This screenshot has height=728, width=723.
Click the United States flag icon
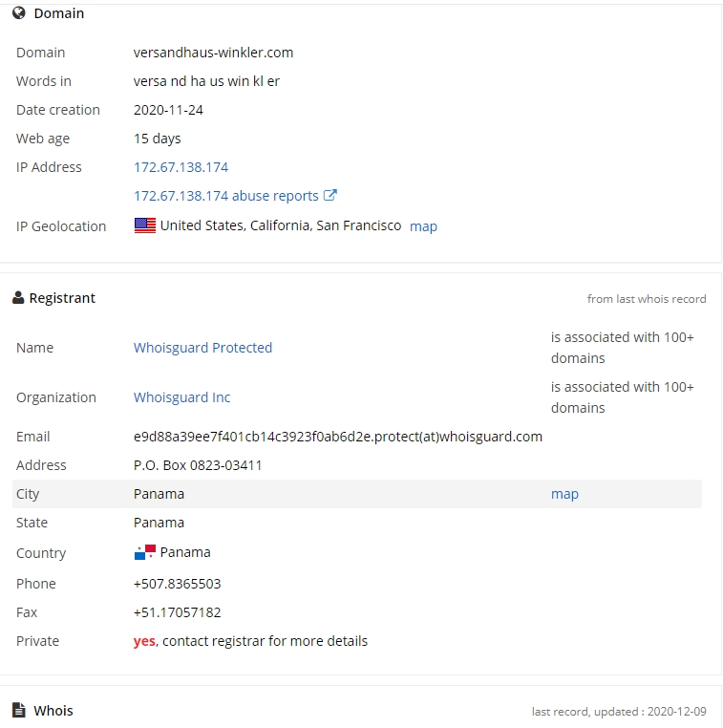pos(145,225)
